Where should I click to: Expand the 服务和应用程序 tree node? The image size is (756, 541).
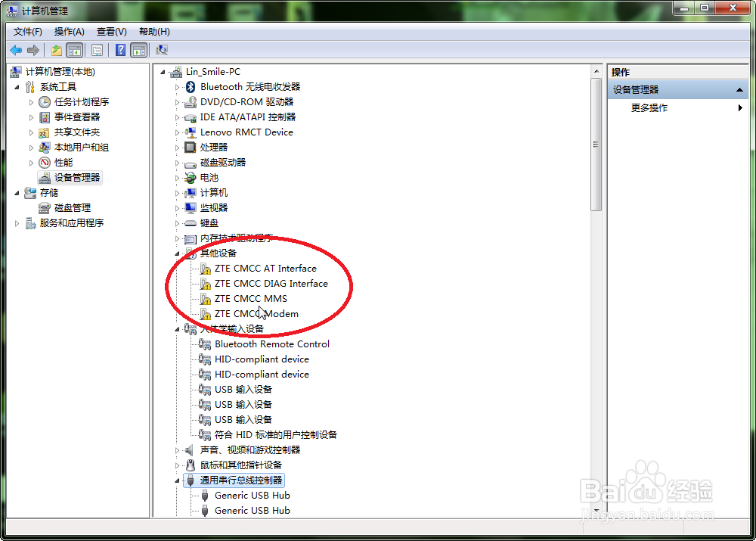point(17,223)
